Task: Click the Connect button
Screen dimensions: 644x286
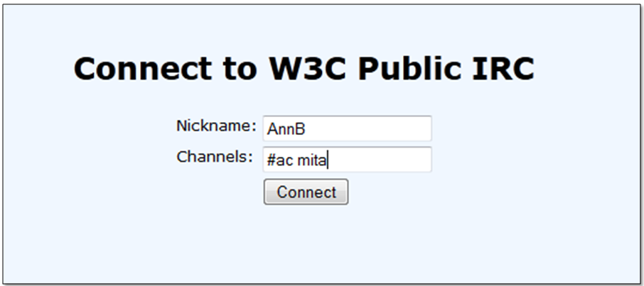Action: pos(306,192)
